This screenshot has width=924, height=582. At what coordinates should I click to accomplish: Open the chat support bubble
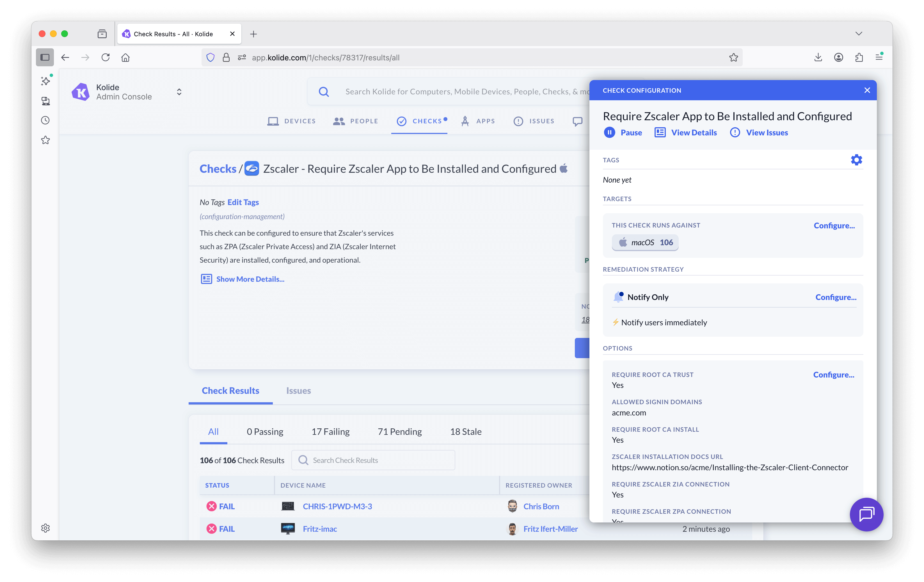[866, 514]
